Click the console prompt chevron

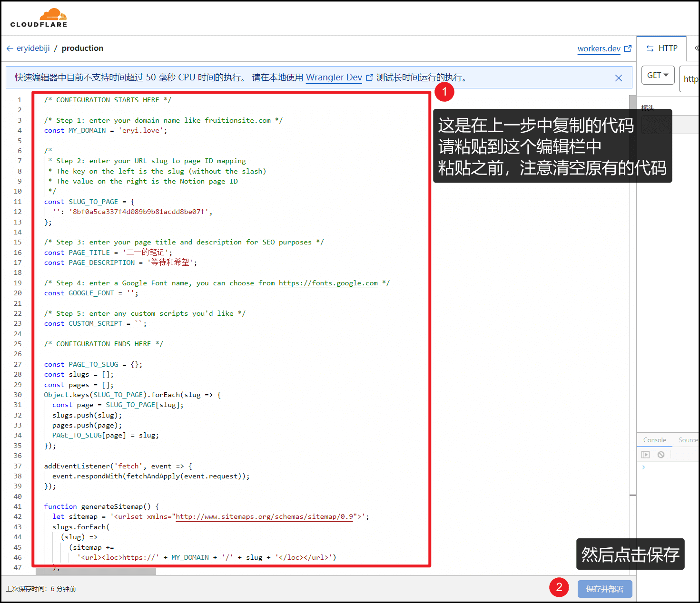coord(643,467)
